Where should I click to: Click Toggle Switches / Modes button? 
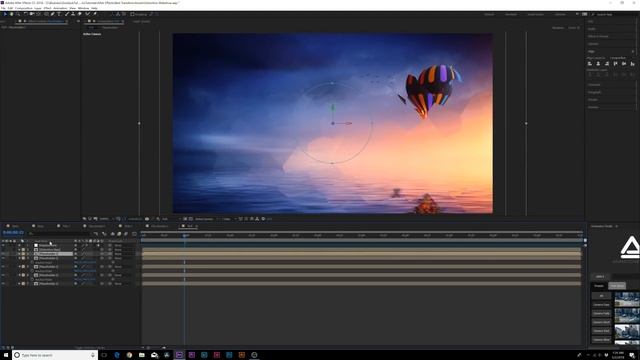coord(90,347)
